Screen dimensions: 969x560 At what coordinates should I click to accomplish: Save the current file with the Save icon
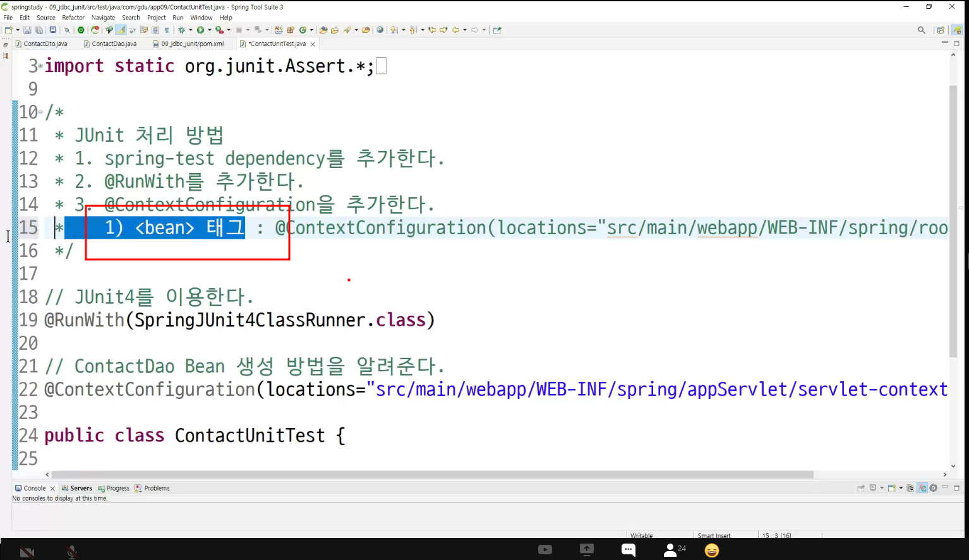(x=27, y=30)
